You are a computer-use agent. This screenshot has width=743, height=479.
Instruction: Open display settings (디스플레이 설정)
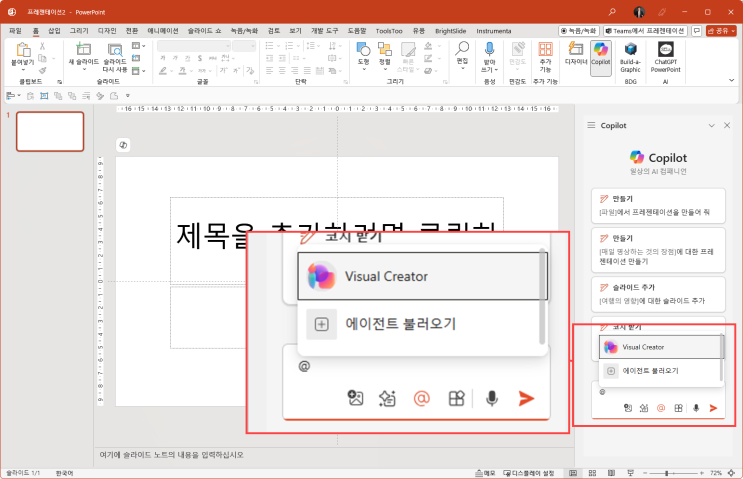tap(529, 473)
